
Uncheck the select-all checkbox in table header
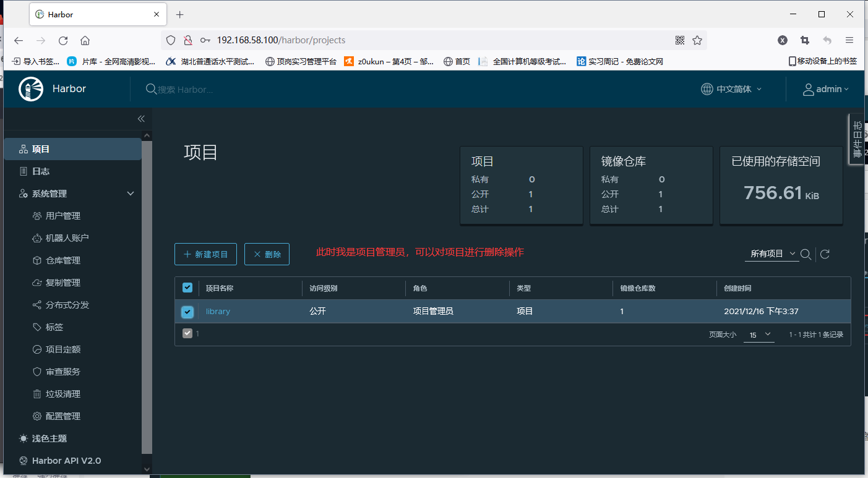coord(187,287)
